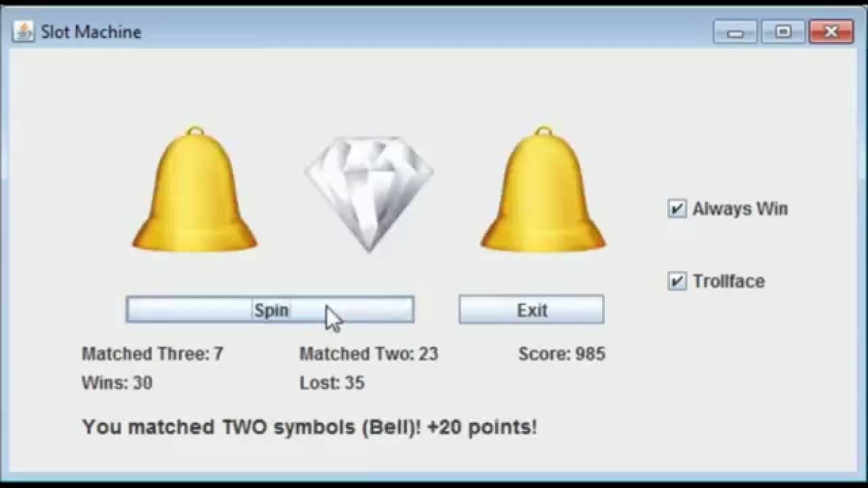Maximize the Slot Machine window
The height and width of the screenshot is (488, 868).
pyautogui.click(x=783, y=32)
